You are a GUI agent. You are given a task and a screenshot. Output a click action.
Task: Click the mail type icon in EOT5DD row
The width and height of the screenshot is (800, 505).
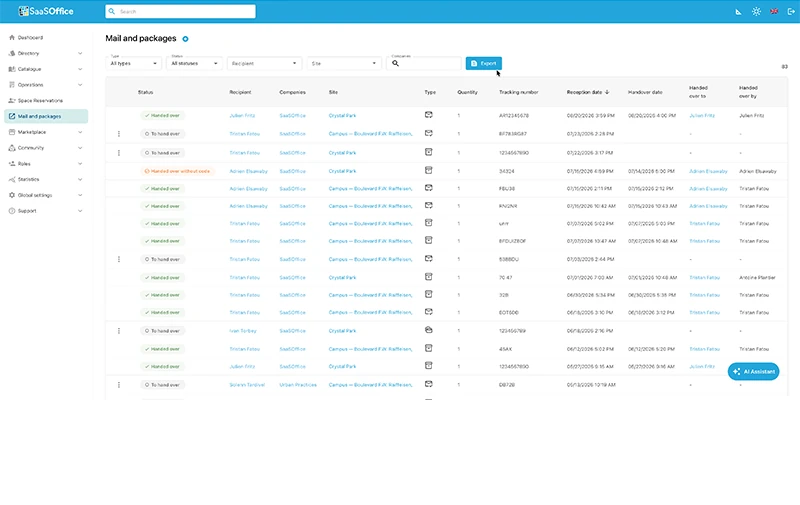[x=429, y=312]
